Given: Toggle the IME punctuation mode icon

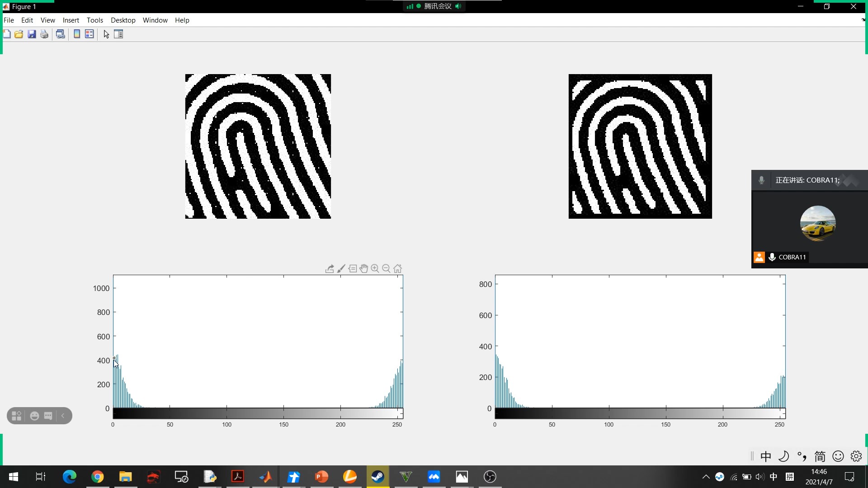Looking at the screenshot, I should (x=802, y=456).
